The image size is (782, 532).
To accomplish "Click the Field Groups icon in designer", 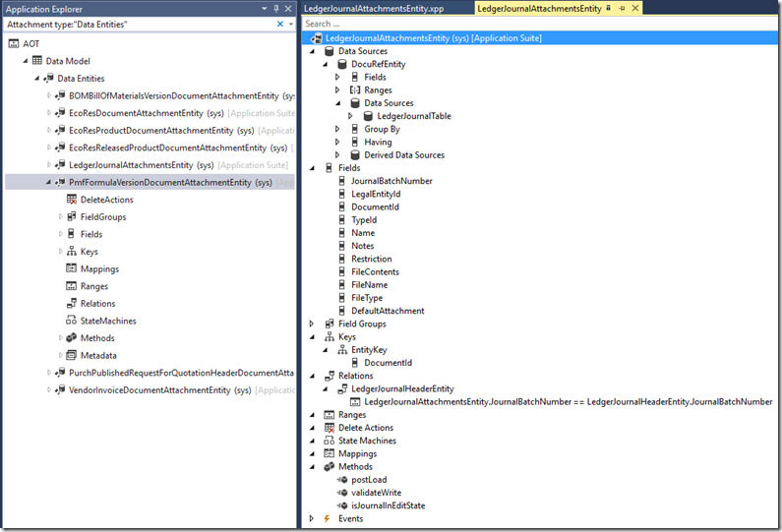I will (330, 324).
